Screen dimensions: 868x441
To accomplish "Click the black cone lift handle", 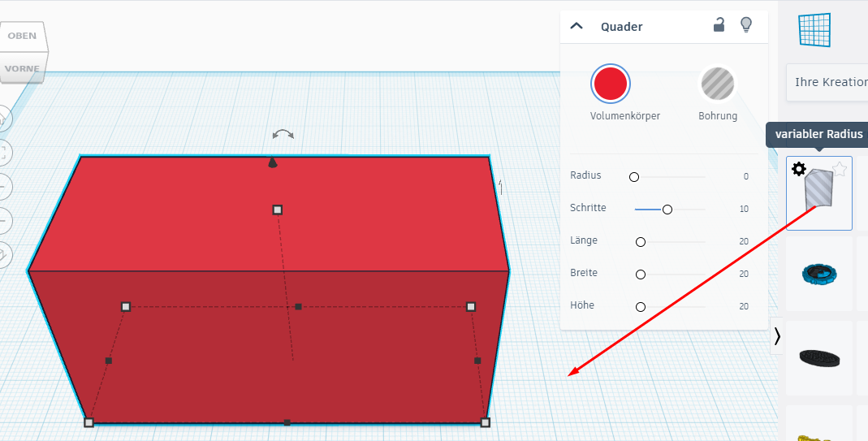I will [272, 162].
